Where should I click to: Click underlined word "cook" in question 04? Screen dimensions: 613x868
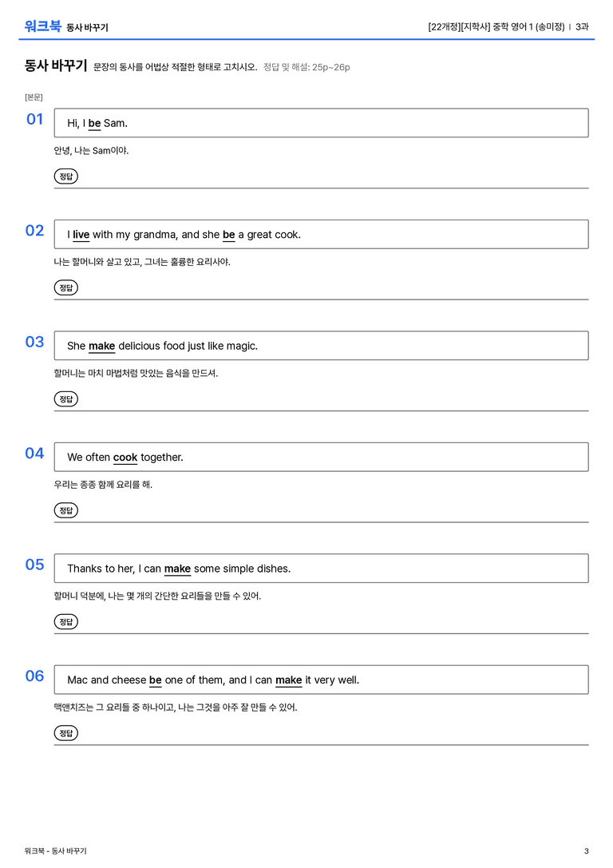125,458
